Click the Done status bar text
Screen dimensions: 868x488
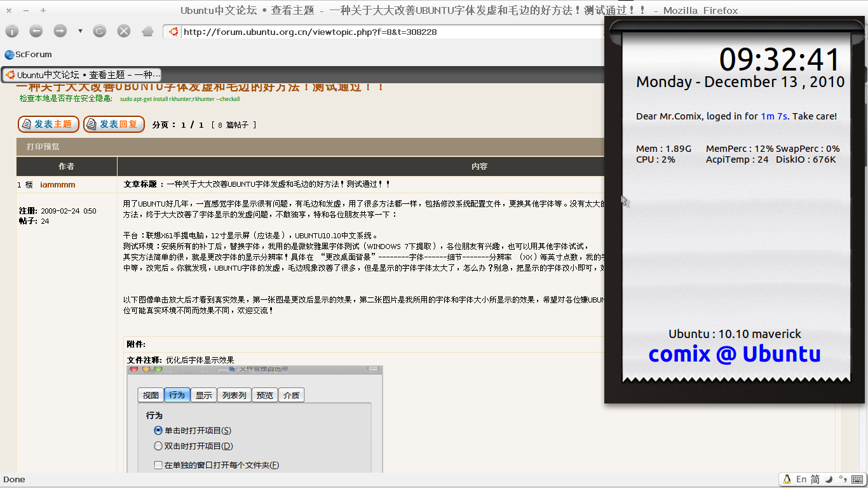tap(14, 480)
